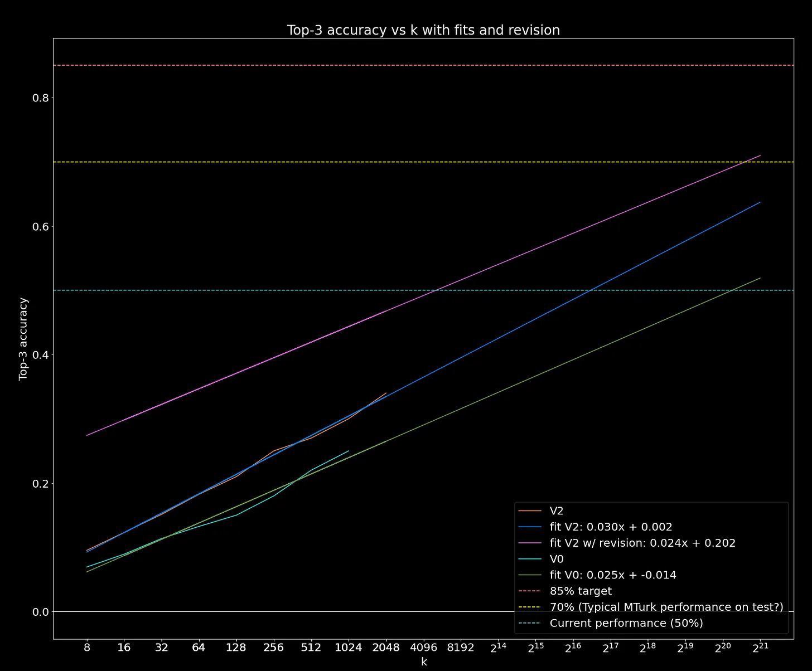The width and height of the screenshot is (812, 671).
Task: Click the 1024 tick label on x-axis
Action: coord(348,648)
